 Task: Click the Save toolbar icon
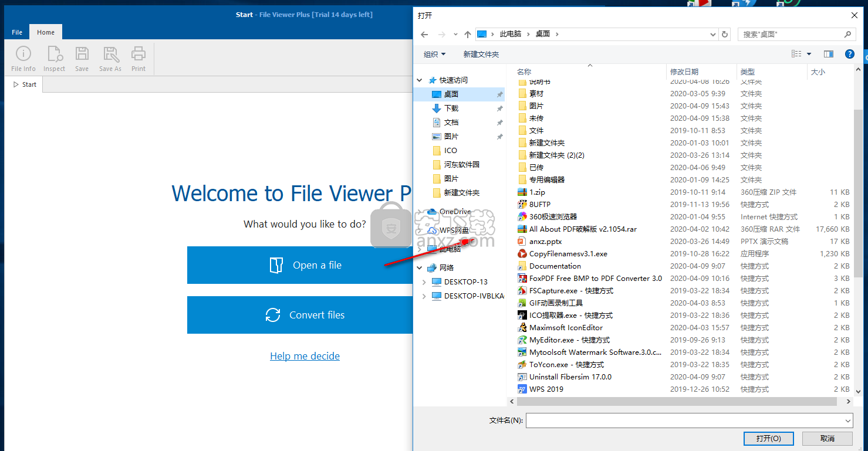coord(82,59)
